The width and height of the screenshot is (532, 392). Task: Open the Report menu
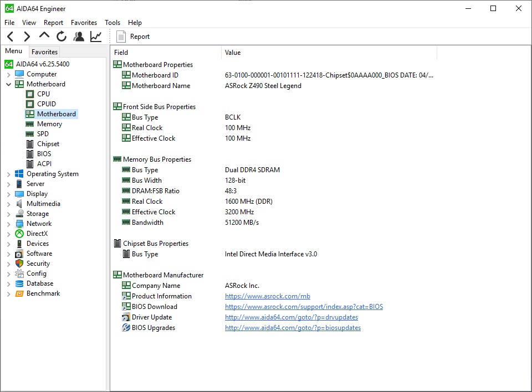point(53,22)
